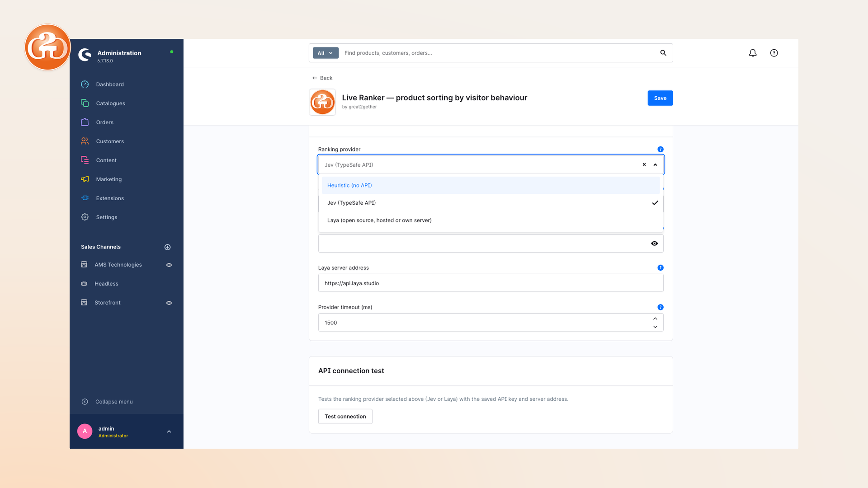
Task: Click the Live Ranker plugin logo
Action: [322, 102]
